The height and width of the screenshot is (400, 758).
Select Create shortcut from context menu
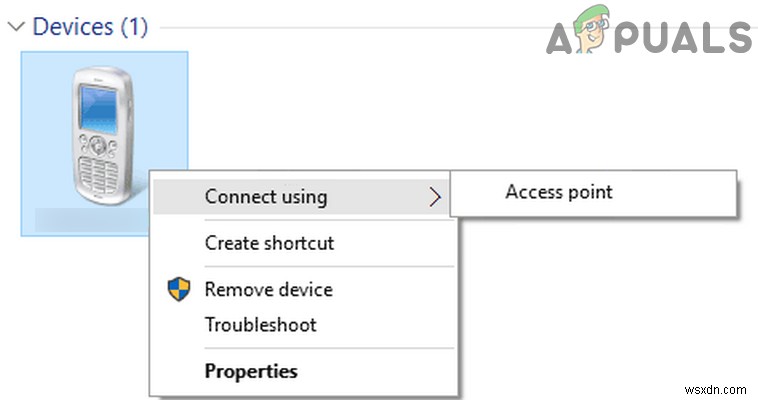pos(269,243)
